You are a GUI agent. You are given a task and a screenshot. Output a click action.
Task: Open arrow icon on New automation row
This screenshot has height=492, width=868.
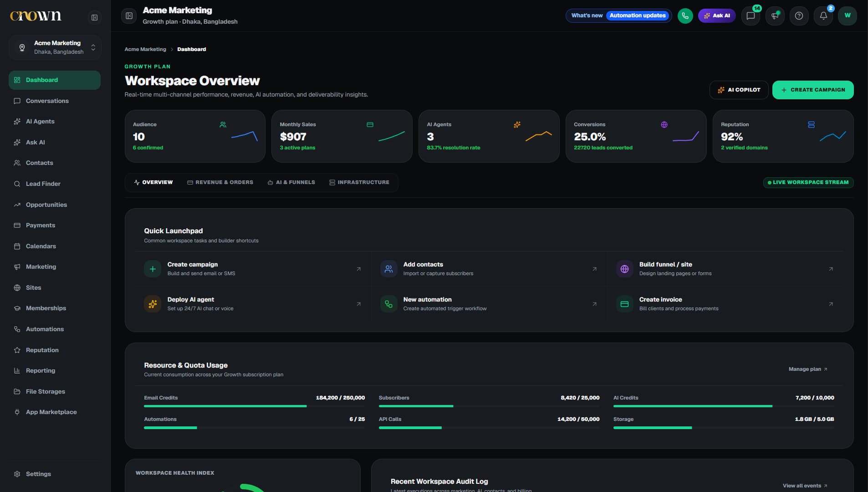pyautogui.click(x=594, y=304)
